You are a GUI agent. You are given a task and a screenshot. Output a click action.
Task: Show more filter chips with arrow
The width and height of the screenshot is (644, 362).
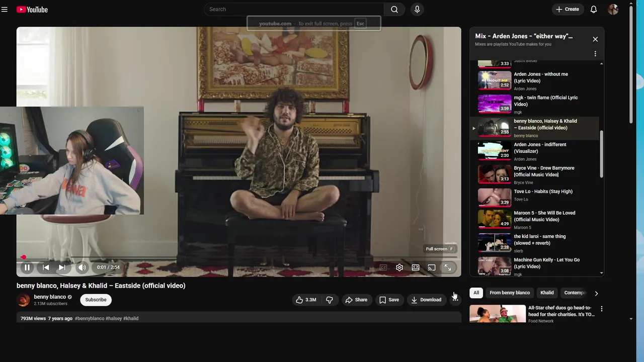(x=596, y=293)
